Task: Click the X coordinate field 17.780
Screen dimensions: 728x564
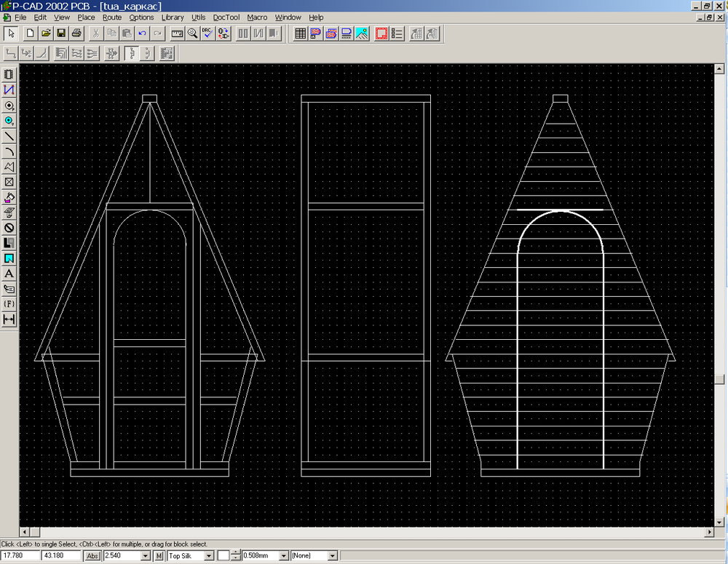Action: pos(20,556)
